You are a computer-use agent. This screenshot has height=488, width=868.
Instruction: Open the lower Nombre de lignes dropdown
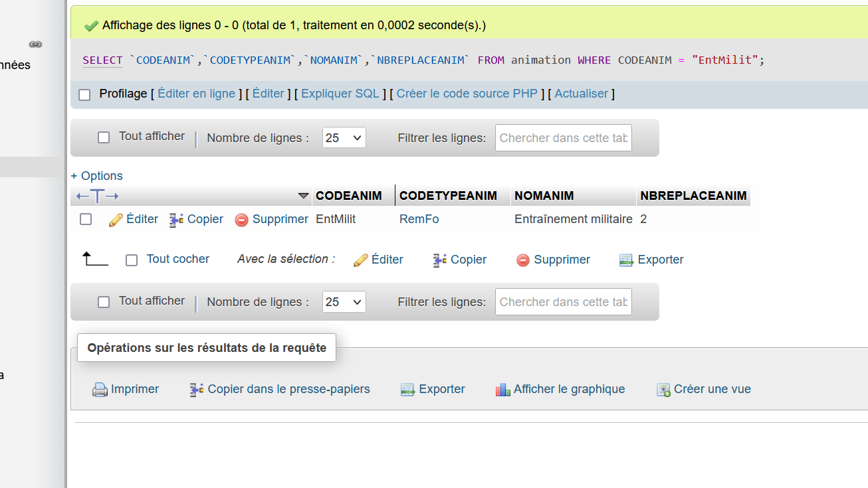[x=344, y=302]
